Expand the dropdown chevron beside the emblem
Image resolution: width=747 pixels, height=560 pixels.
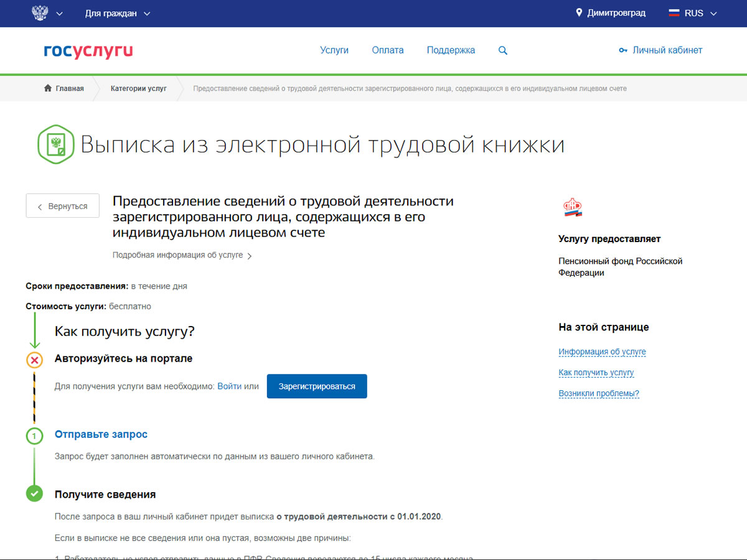coord(60,14)
